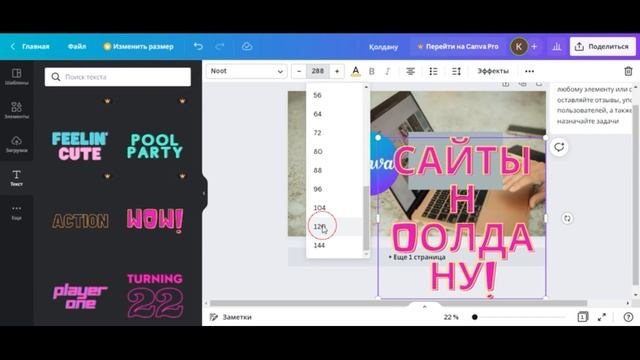Click the zoom slider handle
The width and height of the screenshot is (640, 360).
pos(474,317)
